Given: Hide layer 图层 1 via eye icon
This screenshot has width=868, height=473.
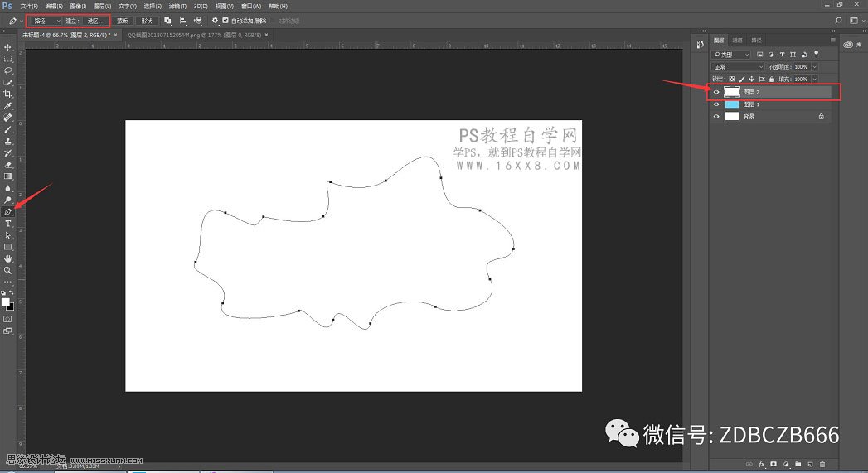Looking at the screenshot, I should 716,104.
